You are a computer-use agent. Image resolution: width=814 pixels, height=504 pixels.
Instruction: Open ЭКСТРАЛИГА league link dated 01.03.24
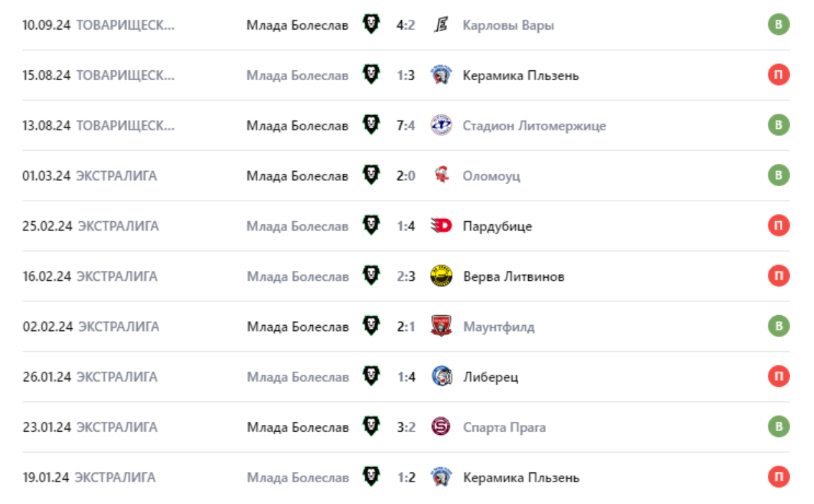pos(117,176)
